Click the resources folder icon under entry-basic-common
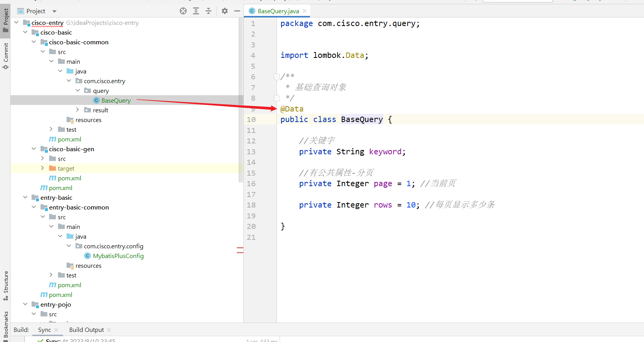Screen dimensions: 644x342 [70, 265]
